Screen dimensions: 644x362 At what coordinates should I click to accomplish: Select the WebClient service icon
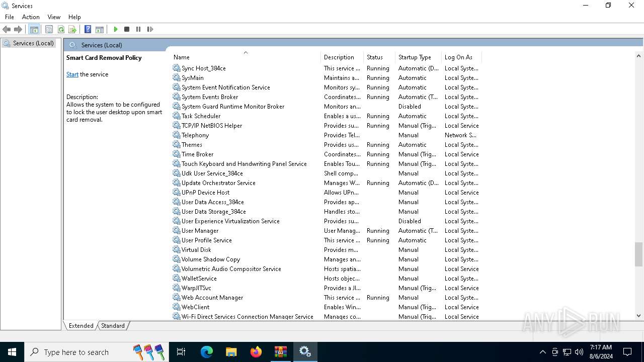[x=176, y=307]
